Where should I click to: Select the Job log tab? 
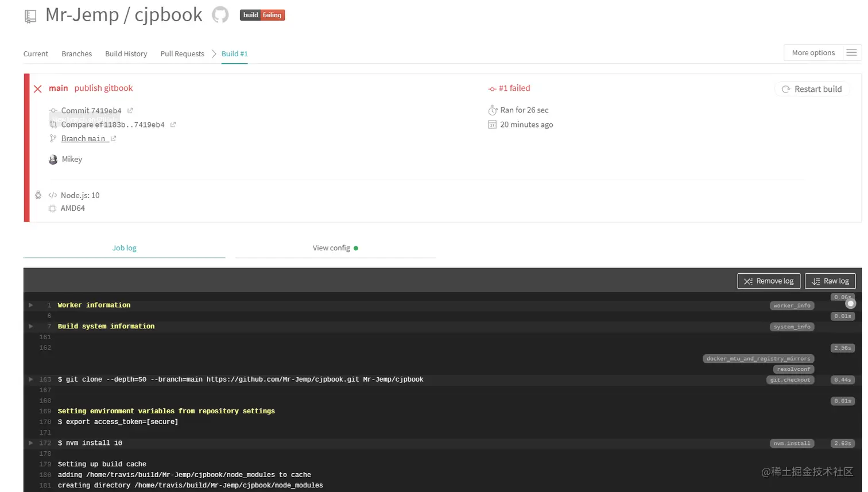[x=124, y=248]
